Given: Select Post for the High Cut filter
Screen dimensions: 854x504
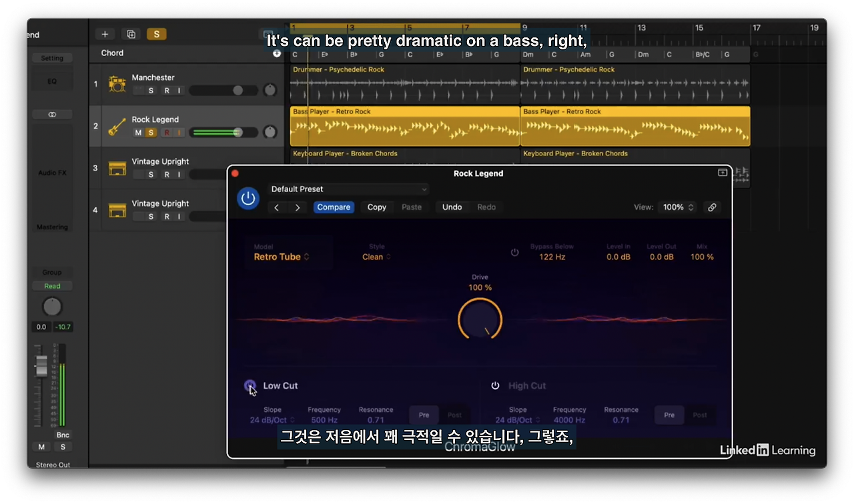Looking at the screenshot, I should click(x=700, y=415).
